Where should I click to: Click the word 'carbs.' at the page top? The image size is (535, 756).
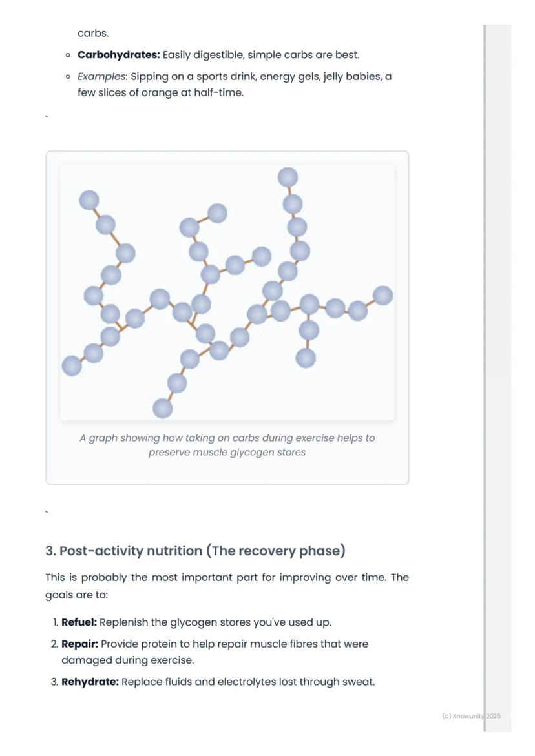coord(93,34)
